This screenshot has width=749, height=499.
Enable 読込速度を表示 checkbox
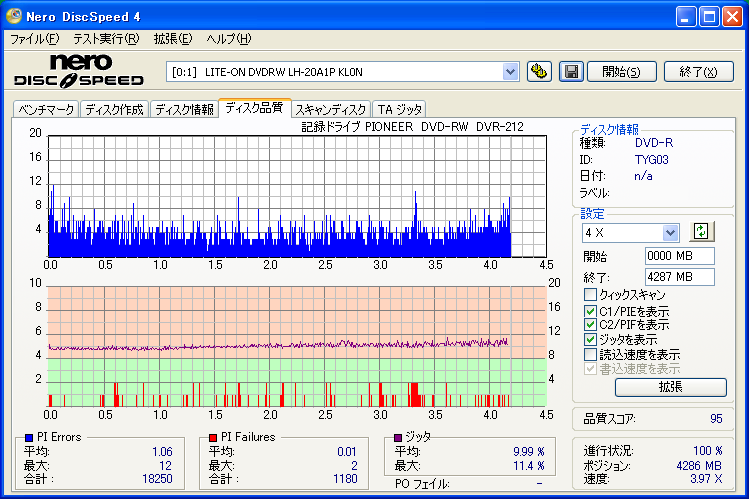tap(590, 354)
